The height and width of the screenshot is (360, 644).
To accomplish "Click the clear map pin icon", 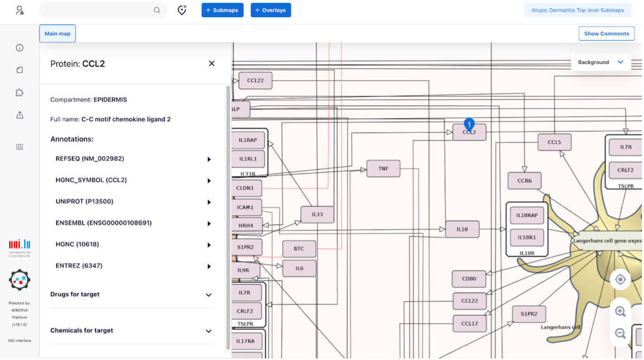I will tap(182, 10).
